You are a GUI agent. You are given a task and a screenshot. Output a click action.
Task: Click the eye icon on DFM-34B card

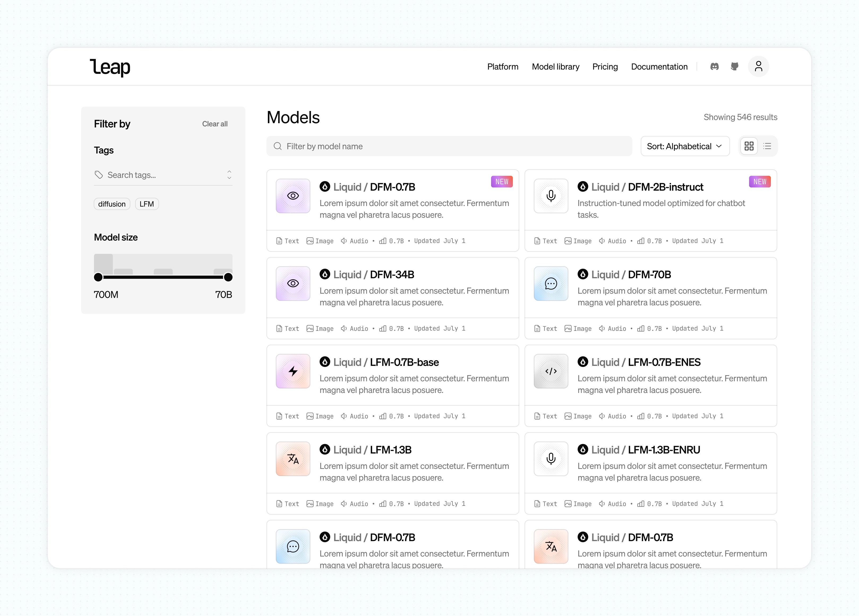point(293,283)
